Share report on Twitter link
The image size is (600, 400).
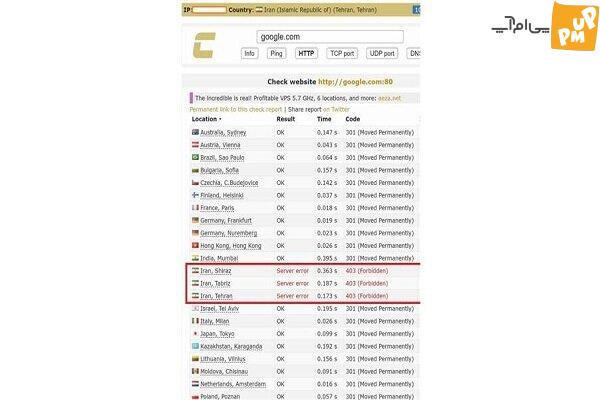[336, 109]
